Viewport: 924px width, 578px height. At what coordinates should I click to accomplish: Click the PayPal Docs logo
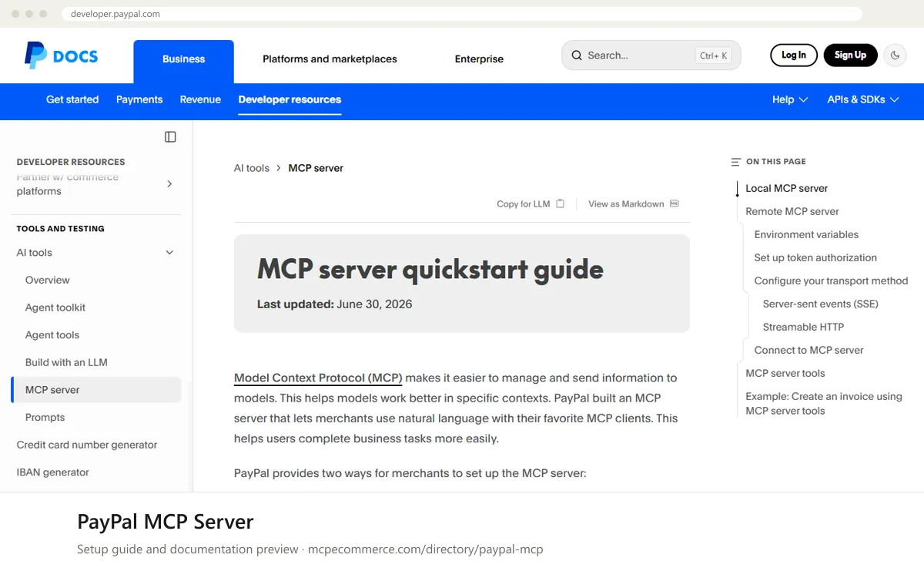(x=61, y=55)
